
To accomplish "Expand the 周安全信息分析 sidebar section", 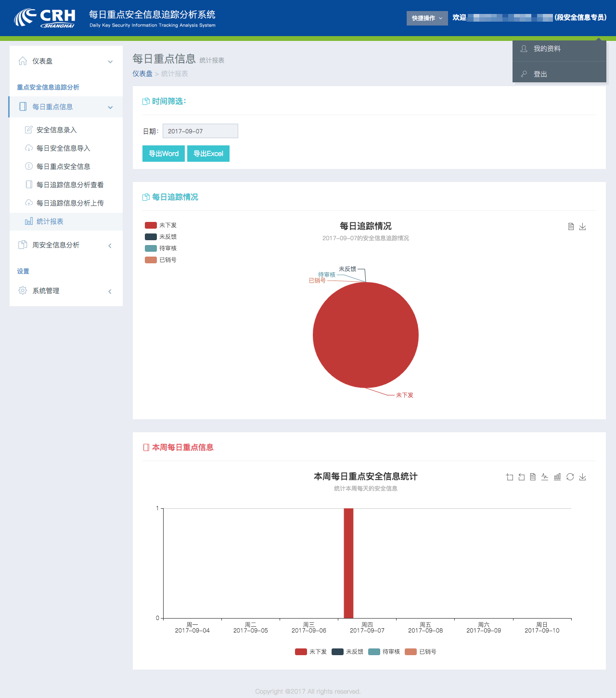I will point(66,245).
